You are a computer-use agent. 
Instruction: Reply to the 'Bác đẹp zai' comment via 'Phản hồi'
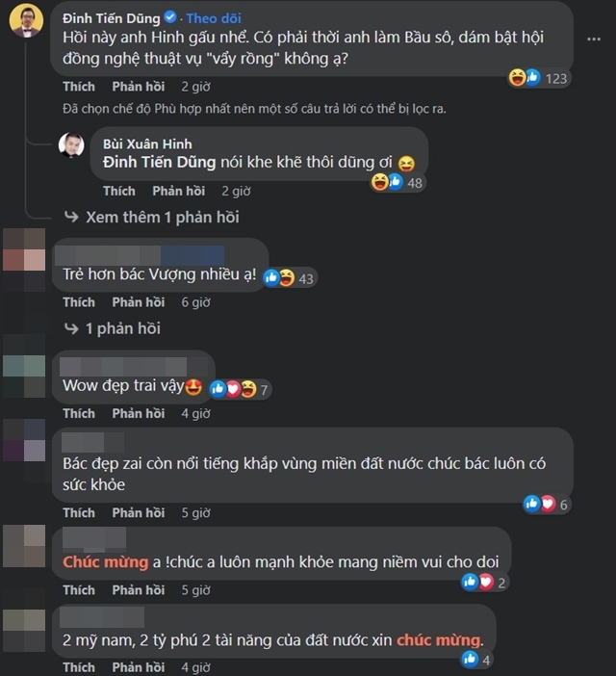(139, 512)
